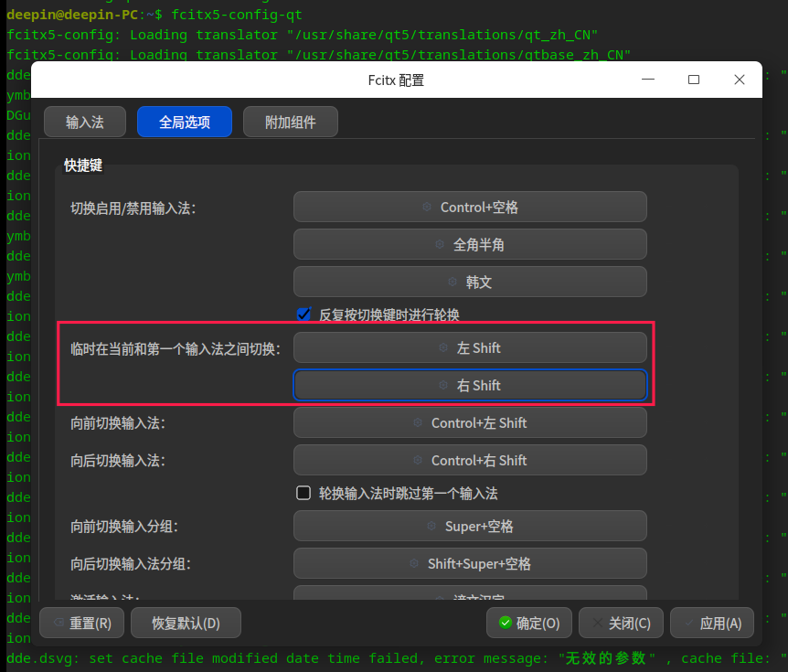Click the gear icon beside Super+空格
This screenshot has width=788, height=672.
(x=431, y=526)
